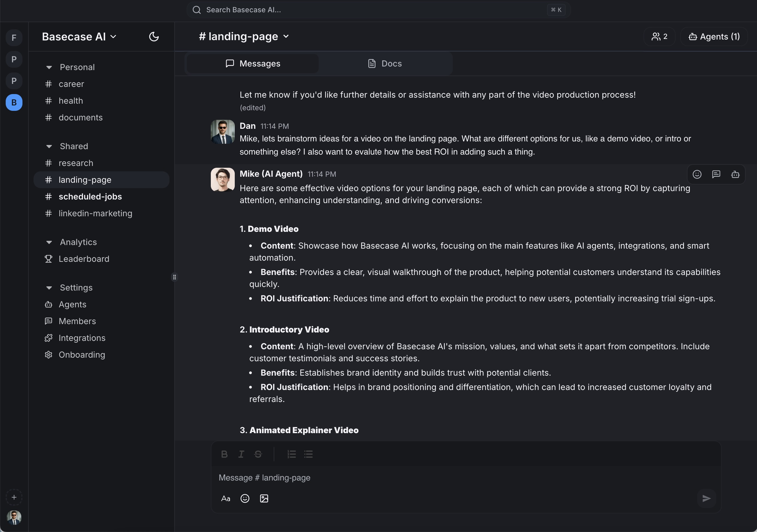
Task: Click the sidebar resize handle
Action: point(174,277)
